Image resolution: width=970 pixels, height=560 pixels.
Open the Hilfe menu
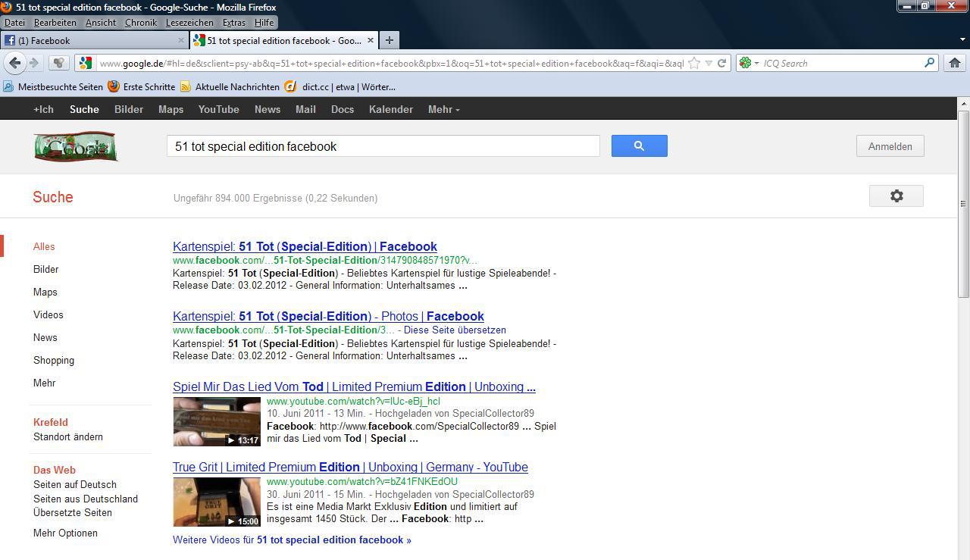(264, 23)
